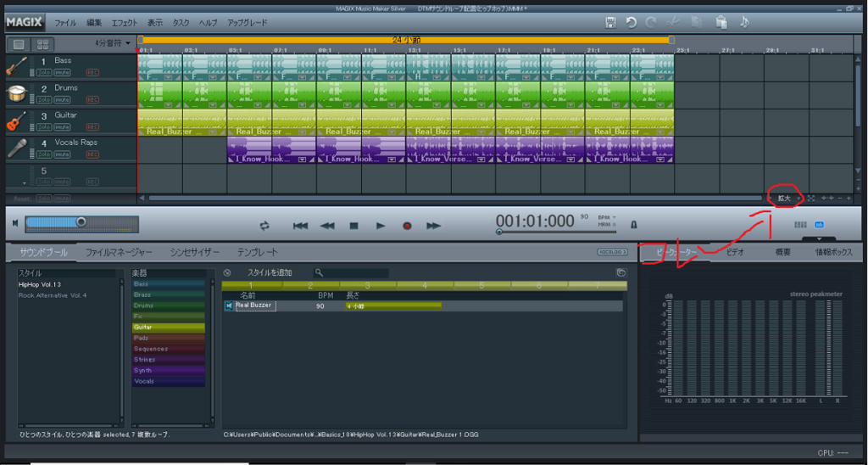Switch to 情報ボックス tab
The height and width of the screenshot is (465, 868).
(x=834, y=252)
